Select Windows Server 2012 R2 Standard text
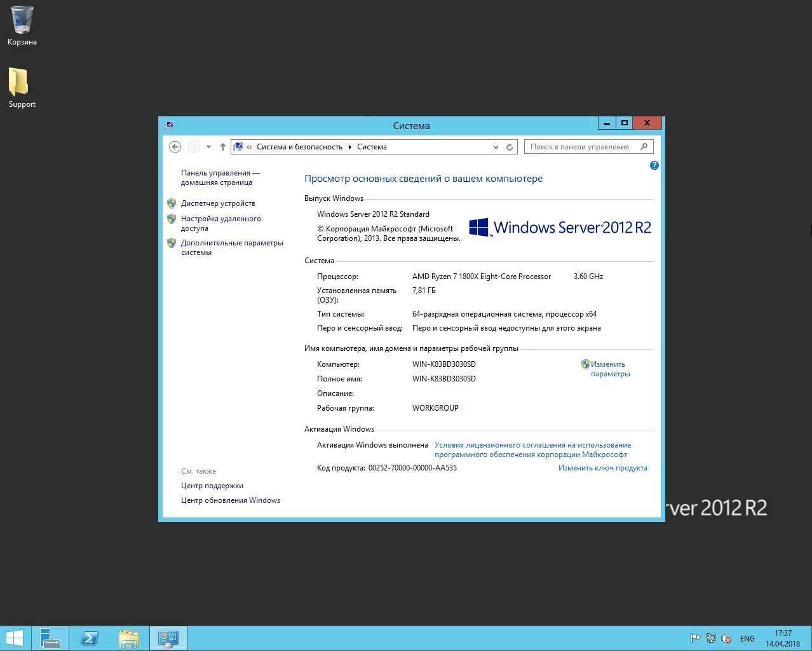 coord(373,214)
